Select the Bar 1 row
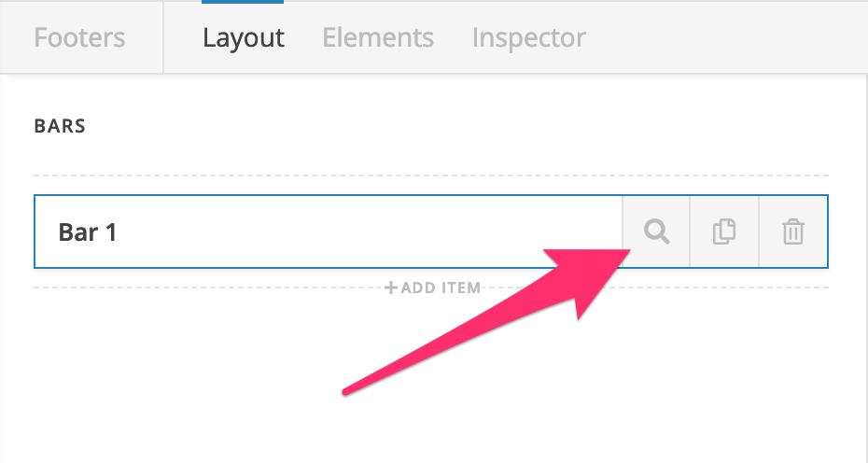The height and width of the screenshot is (463, 868). [x=430, y=231]
